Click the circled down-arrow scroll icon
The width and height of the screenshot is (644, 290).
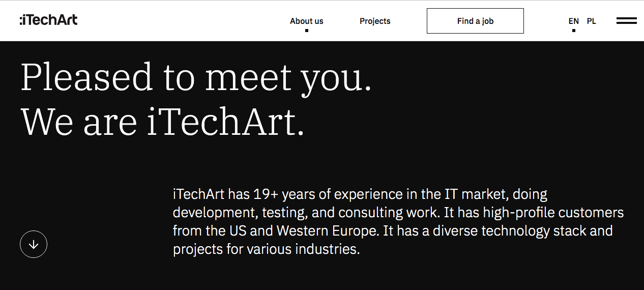(34, 244)
